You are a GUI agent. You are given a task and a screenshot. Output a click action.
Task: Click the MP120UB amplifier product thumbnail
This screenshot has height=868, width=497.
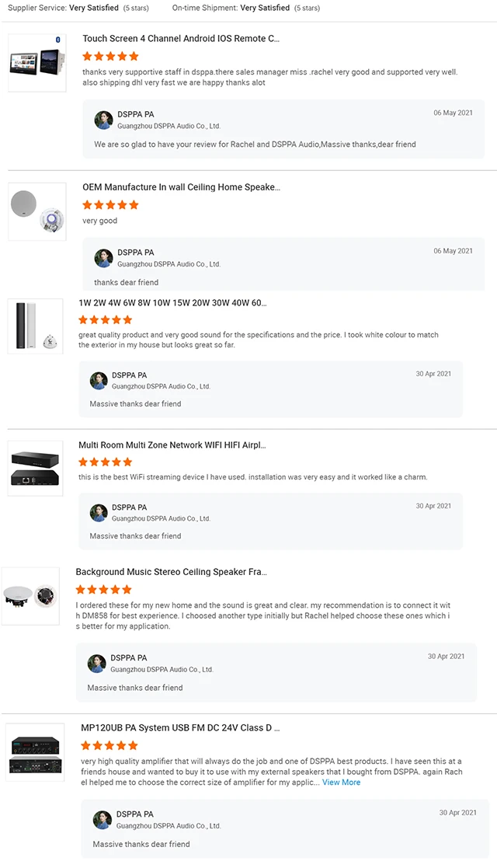coord(35,752)
